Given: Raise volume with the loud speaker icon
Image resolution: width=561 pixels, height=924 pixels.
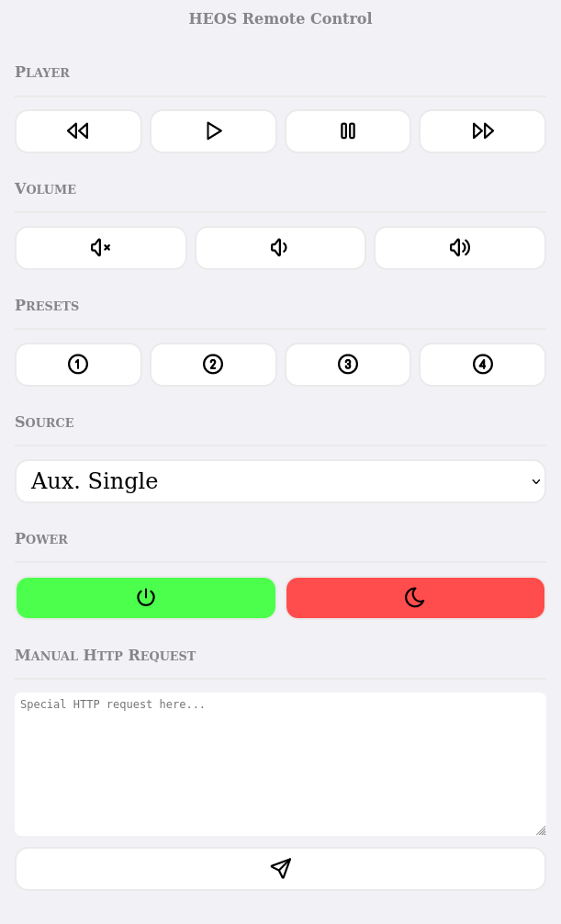Looking at the screenshot, I should pos(459,247).
